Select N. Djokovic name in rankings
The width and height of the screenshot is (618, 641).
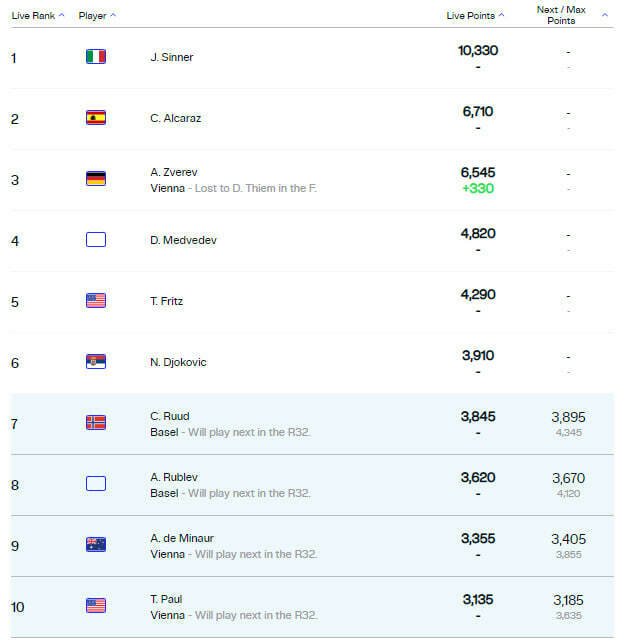178,362
